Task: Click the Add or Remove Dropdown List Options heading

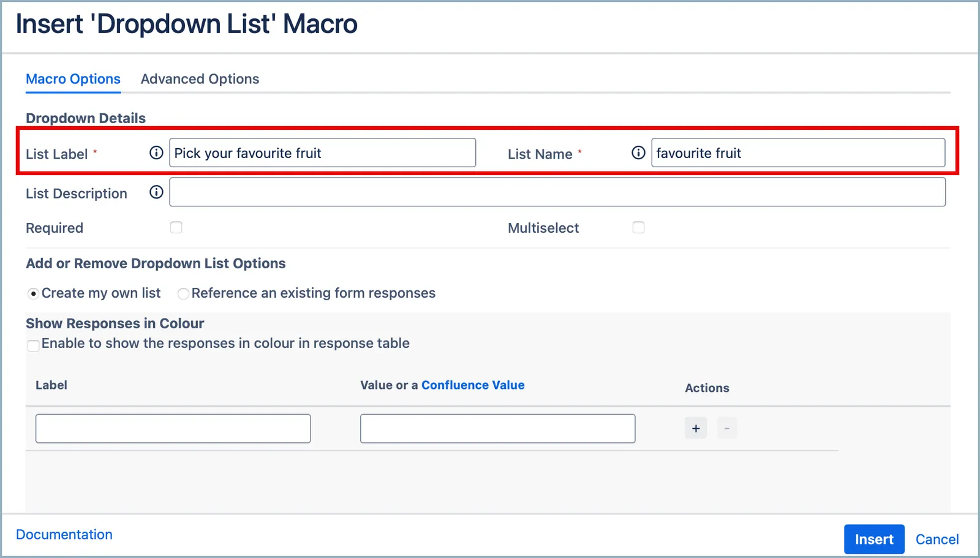Action: pyautogui.click(x=156, y=263)
